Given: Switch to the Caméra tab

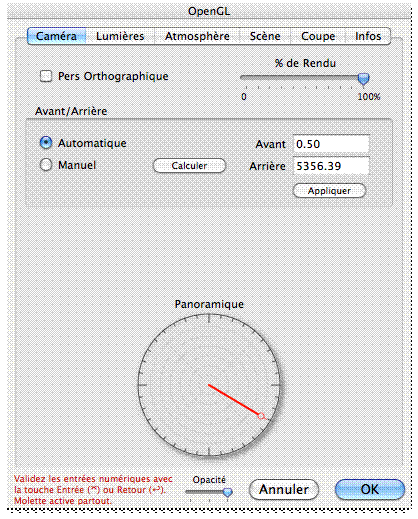Looking at the screenshot, I should [x=57, y=36].
